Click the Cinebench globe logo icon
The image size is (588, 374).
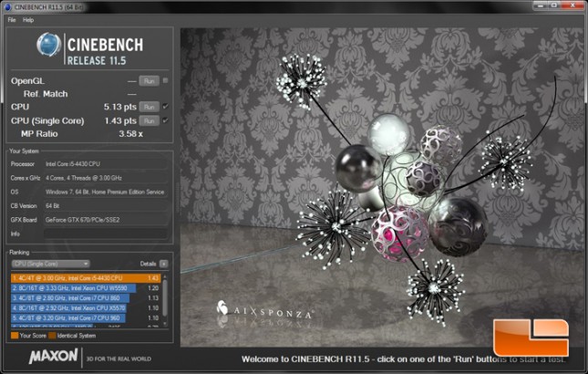point(48,45)
